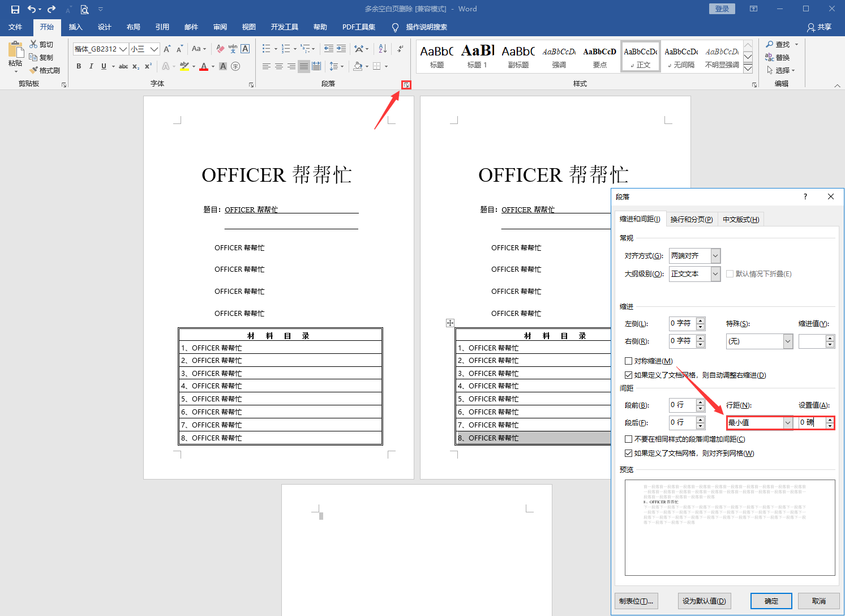Click the Undo arrow icon
The height and width of the screenshot is (616, 845).
(32, 9)
